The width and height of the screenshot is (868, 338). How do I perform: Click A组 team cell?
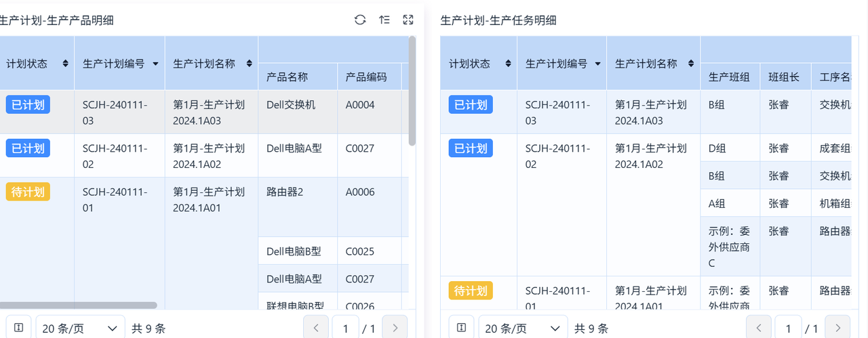pyautogui.click(x=730, y=203)
